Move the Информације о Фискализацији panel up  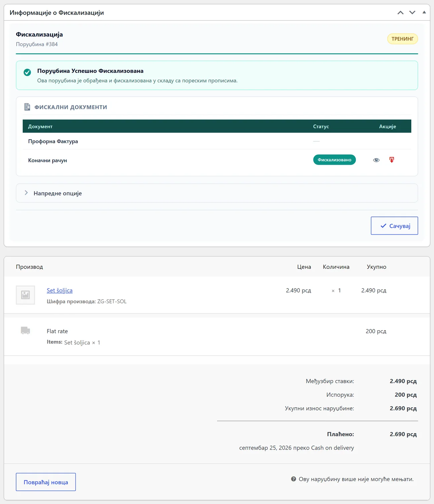pos(401,13)
